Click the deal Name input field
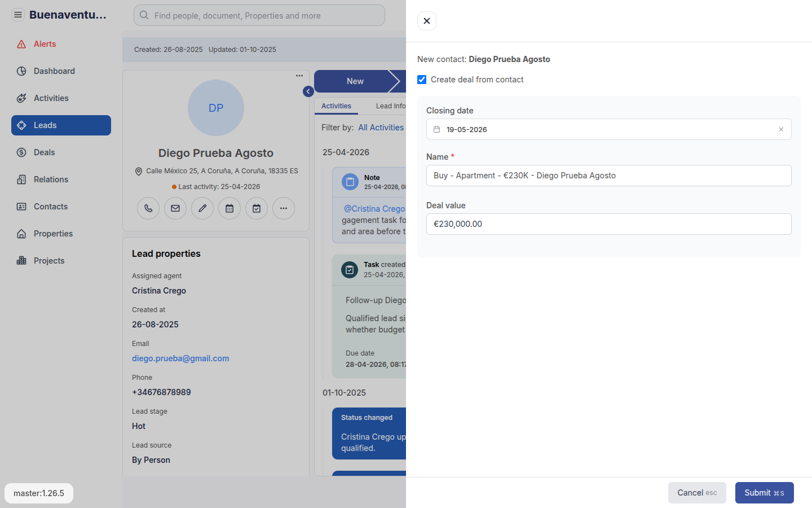Screen dimensions: 812x508 (609, 176)
